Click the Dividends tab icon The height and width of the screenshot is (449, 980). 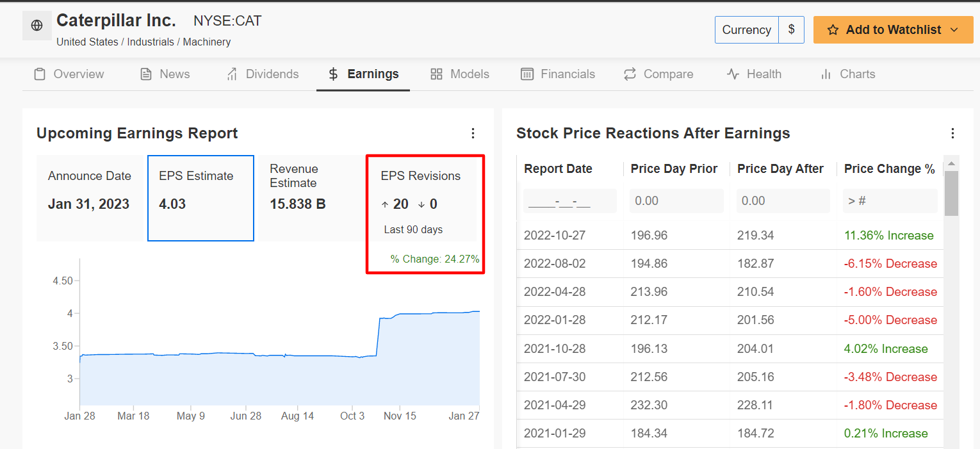tap(232, 74)
